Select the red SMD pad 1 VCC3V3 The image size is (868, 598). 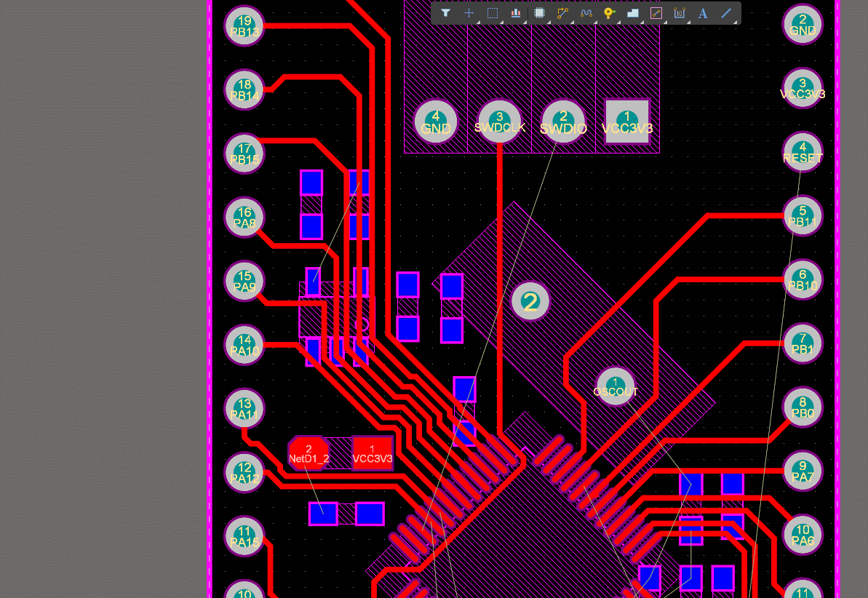373,453
